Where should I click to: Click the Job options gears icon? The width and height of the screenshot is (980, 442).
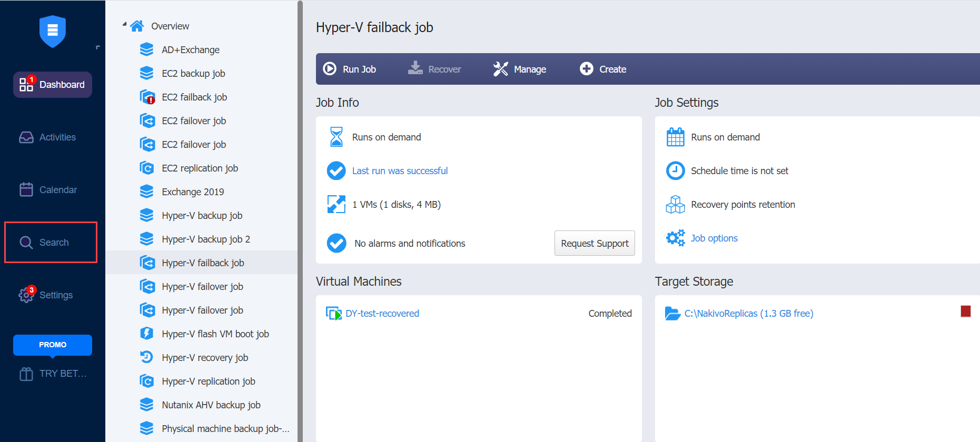click(675, 238)
